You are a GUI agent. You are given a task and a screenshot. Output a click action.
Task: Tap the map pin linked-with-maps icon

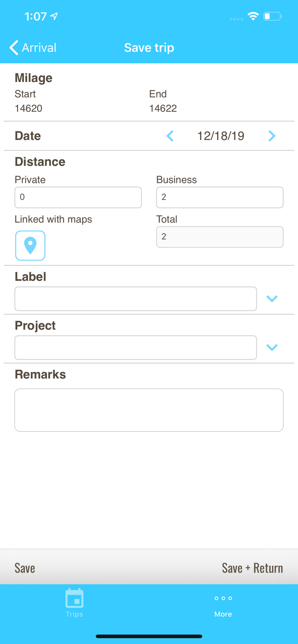[30, 246]
